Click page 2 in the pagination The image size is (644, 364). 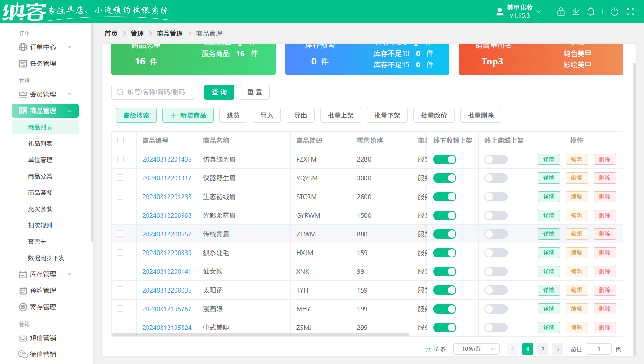[x=542, y=349]
